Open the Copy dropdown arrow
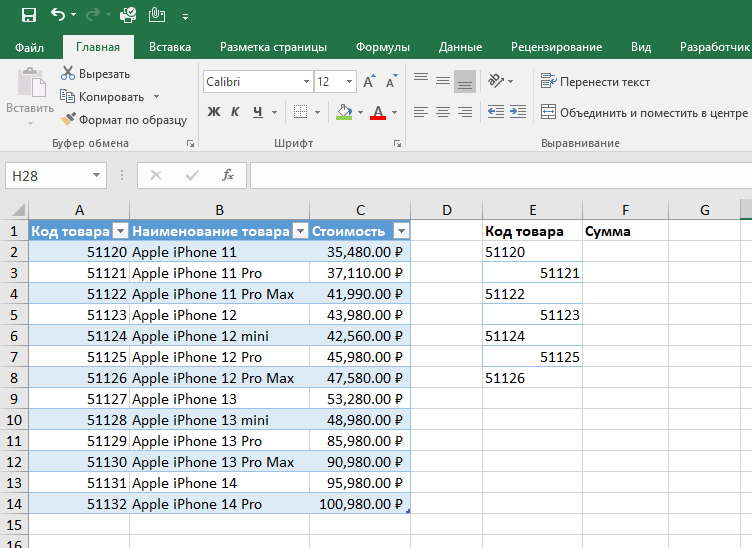Image resolution: width=752 pixels, height=548 pixels. [156, 97]
